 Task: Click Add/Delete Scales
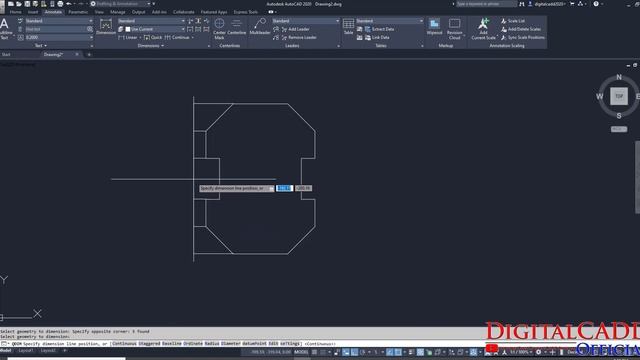click(x=521, y=29)
